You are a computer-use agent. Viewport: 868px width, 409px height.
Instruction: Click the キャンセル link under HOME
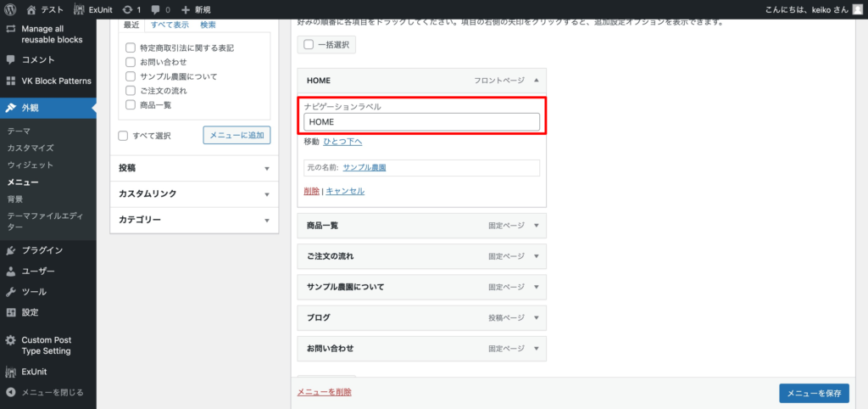(345, 191)
